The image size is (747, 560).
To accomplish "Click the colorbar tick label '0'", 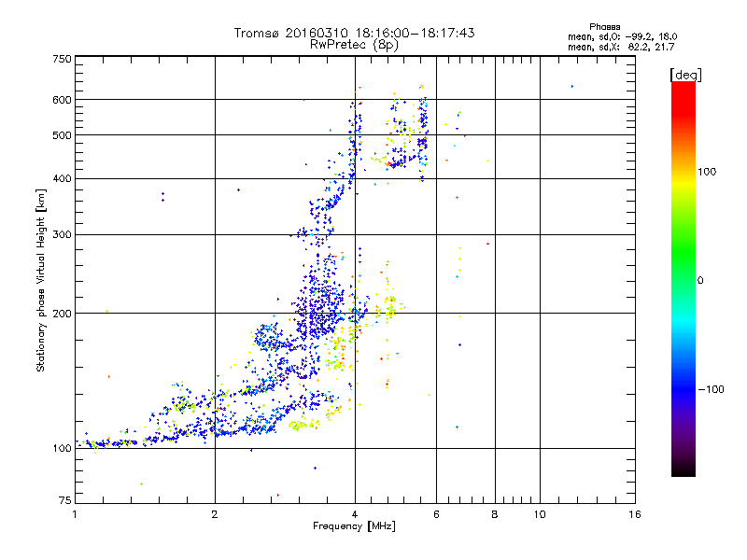I will (700, 281).
